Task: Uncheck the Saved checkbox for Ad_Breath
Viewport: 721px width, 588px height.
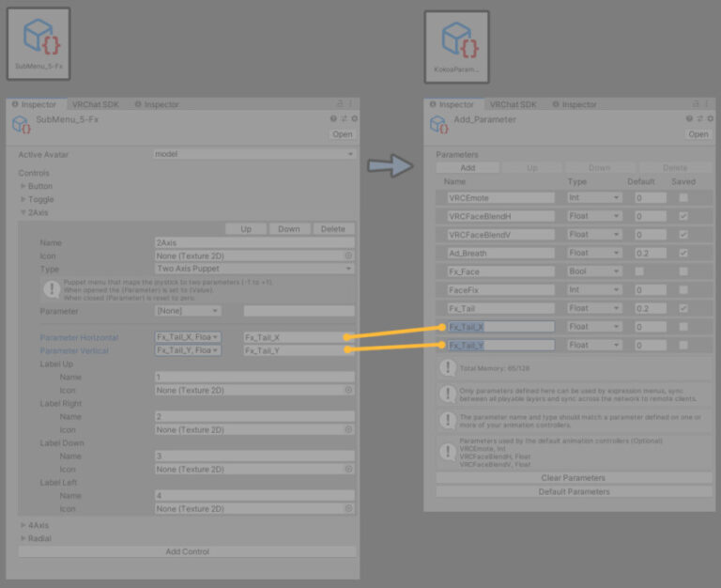Action: 683,253
